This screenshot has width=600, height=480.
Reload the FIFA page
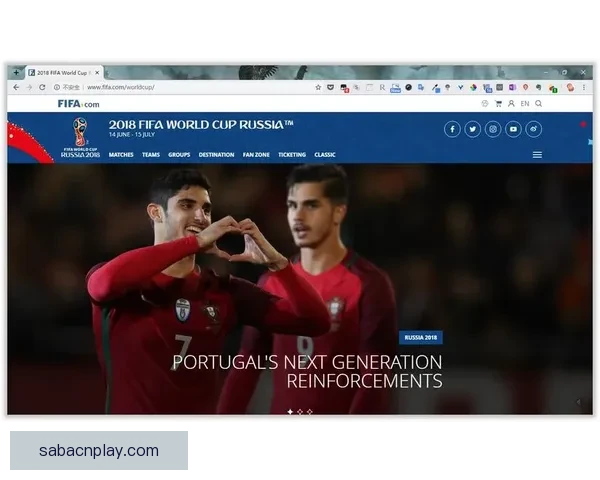coord(42,87)
